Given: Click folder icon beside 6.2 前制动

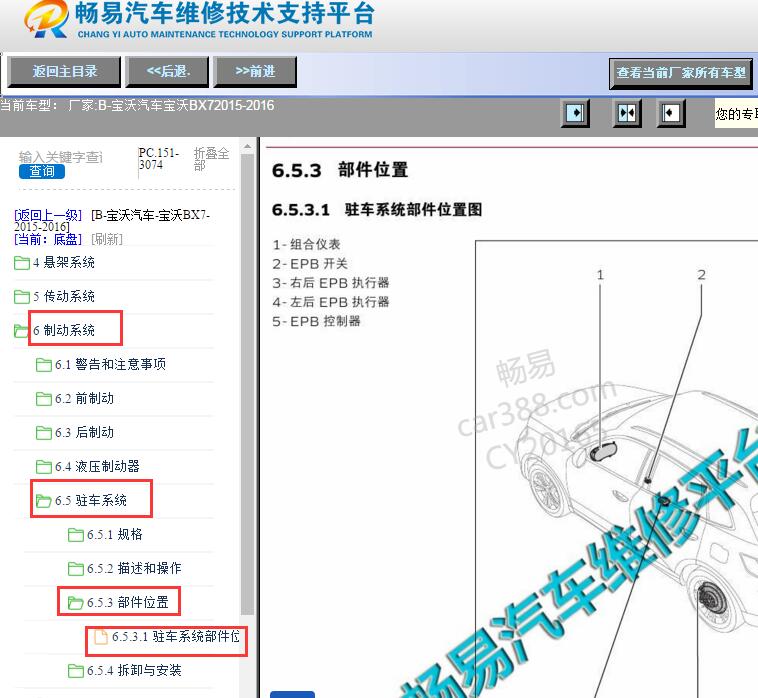Looking at the screenshot, I should click(x=44, y=399).
